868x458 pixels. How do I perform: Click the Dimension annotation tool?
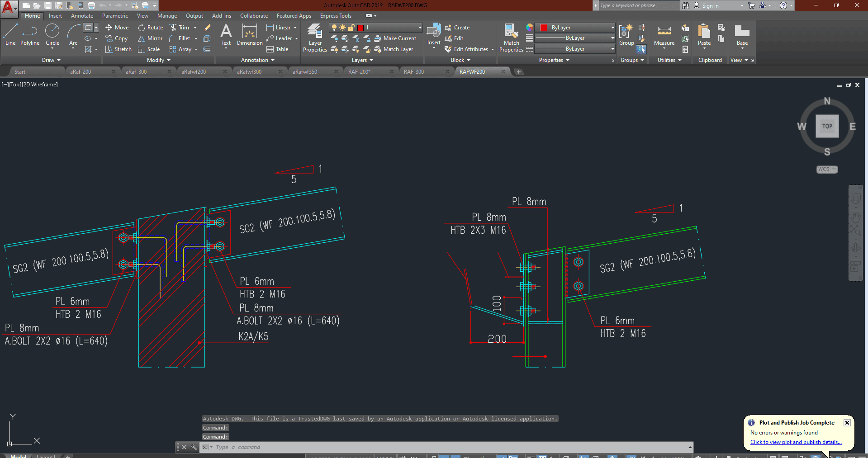250,35
